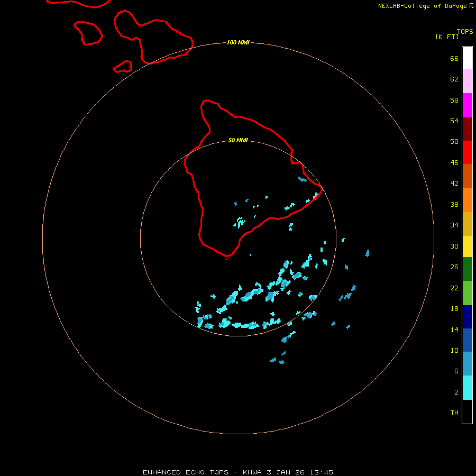Click legend value "38"
Image resolution: width=476 pixels, height=476 pixels.
[454, 204]
